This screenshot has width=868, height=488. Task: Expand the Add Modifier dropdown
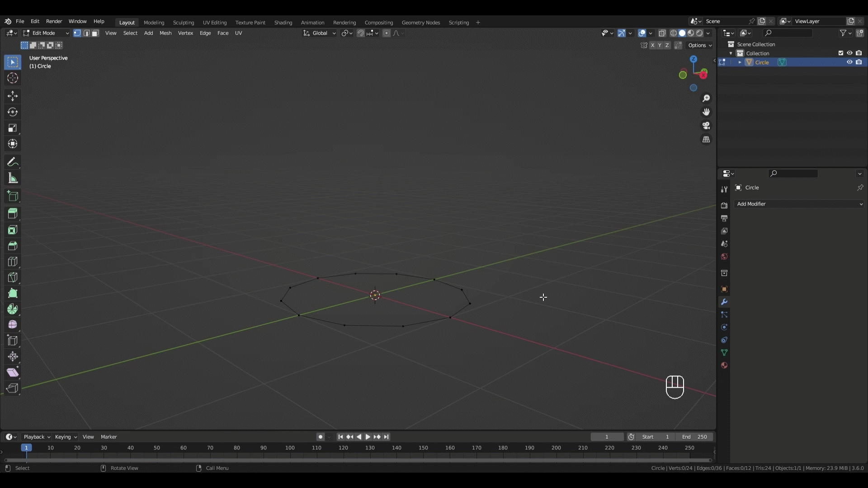click(x=799, y=204)
